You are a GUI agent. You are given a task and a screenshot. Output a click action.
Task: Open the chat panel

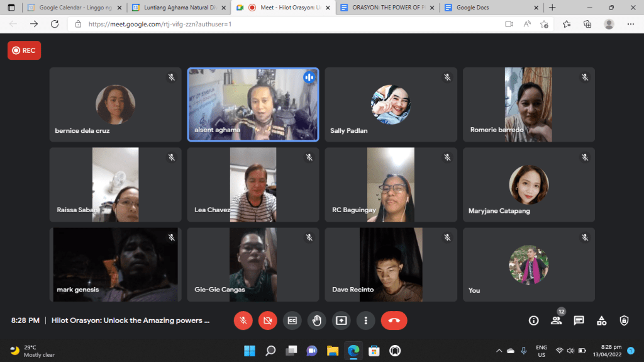[579, 320]
